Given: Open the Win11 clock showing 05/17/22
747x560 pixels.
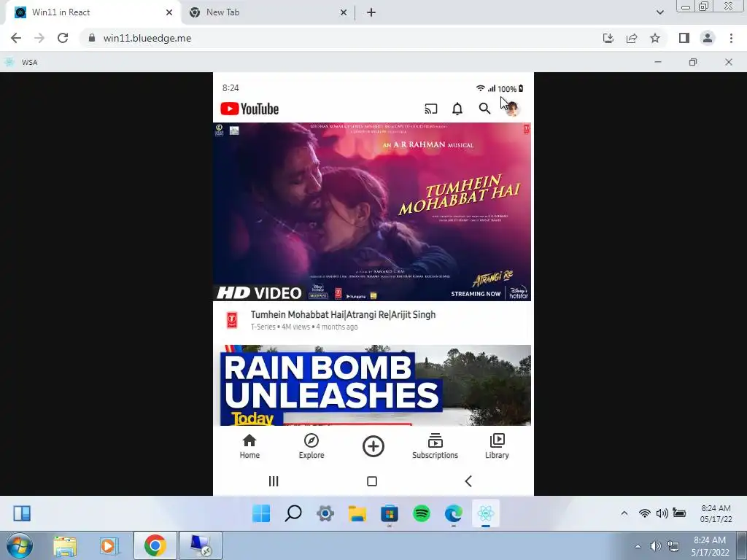Looking at the screenshot, I should pyautogui.click(x=716, y=513).
